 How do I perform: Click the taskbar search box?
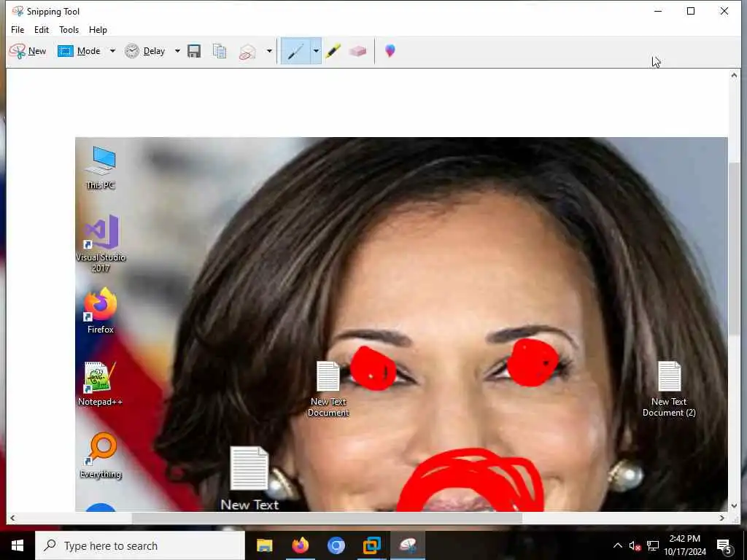(140, 545)
